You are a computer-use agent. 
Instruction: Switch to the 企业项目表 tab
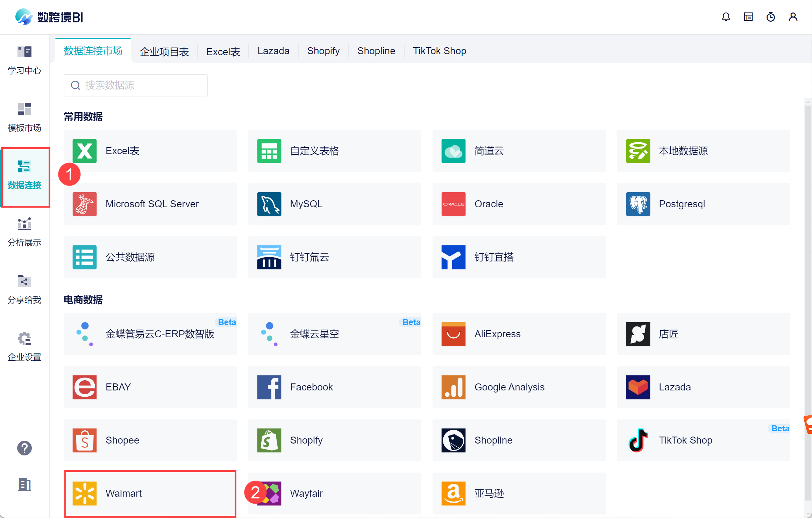[164, 51]
